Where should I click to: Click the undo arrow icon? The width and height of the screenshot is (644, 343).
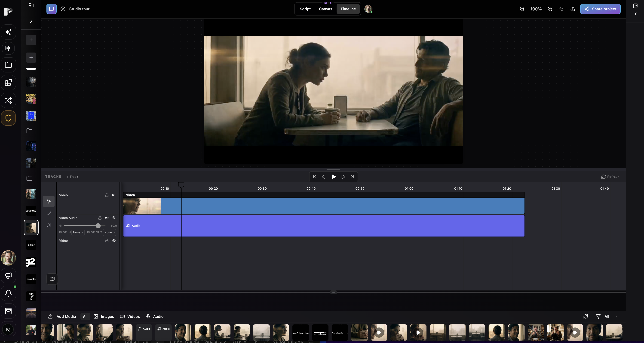(561, 9)
